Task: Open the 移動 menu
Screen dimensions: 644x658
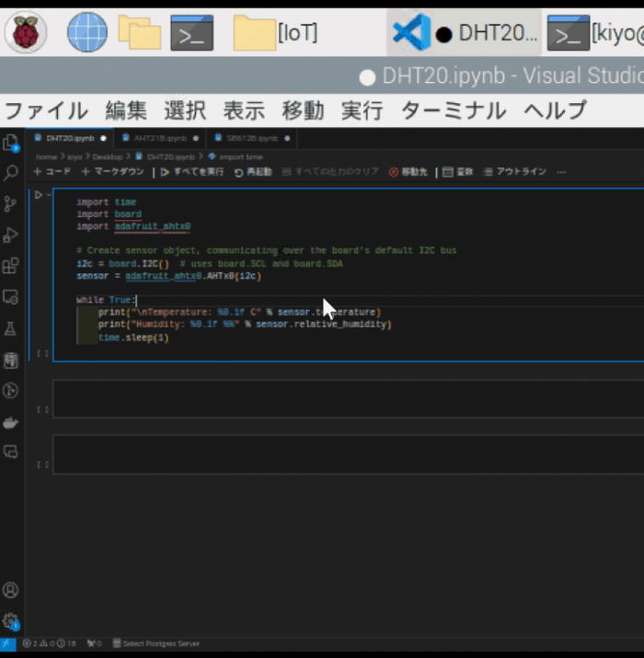Action: 303,110
